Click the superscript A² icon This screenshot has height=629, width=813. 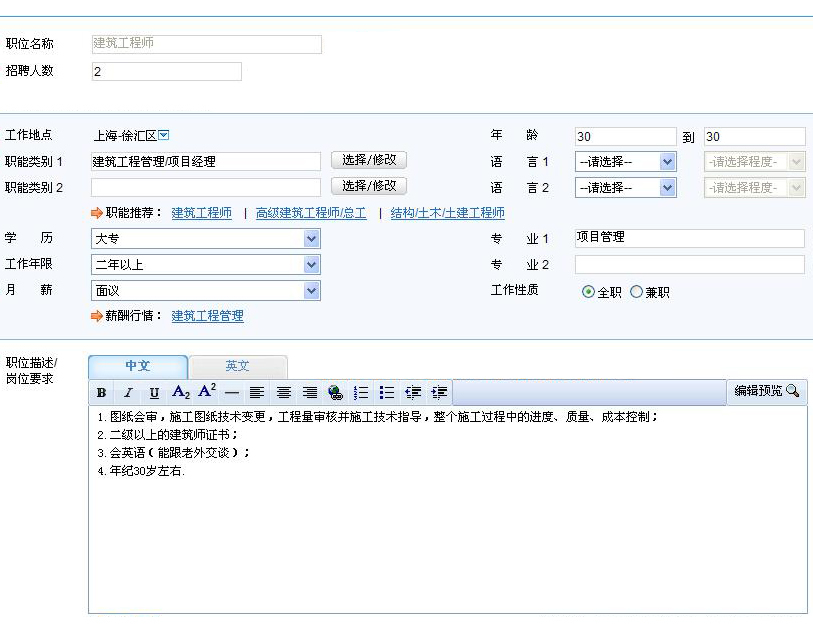(207, 392)
